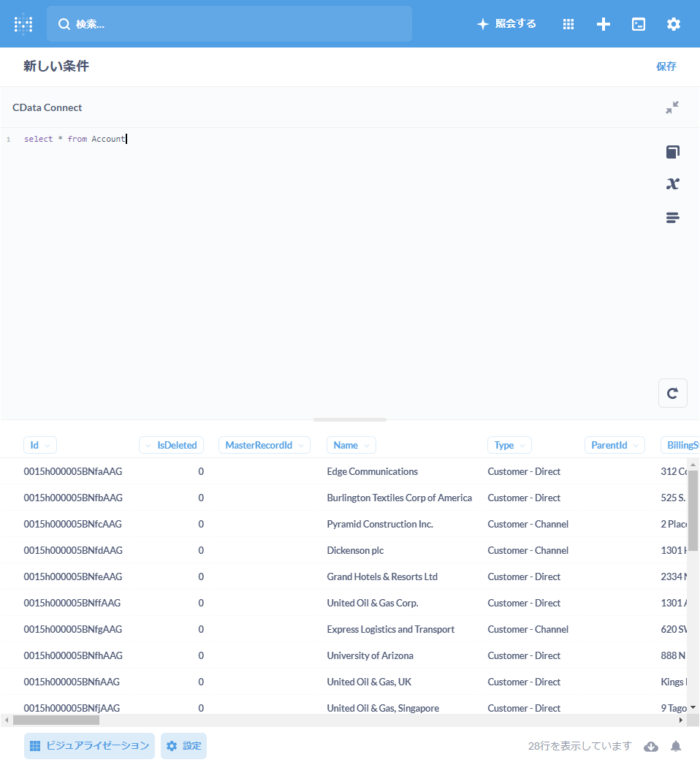Collapse the query editor with the contract icon
The image size is (700, 765).
pos(672,107)
